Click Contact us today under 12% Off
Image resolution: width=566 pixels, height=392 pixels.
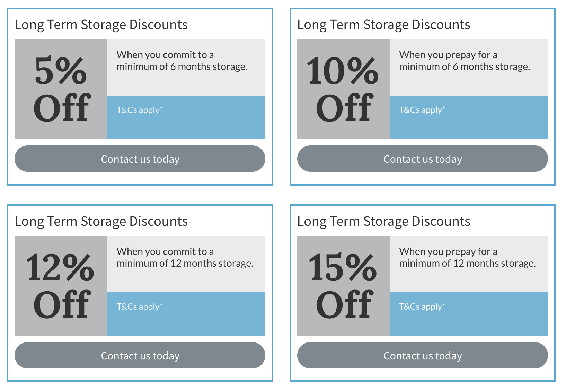tap(140, 355)
